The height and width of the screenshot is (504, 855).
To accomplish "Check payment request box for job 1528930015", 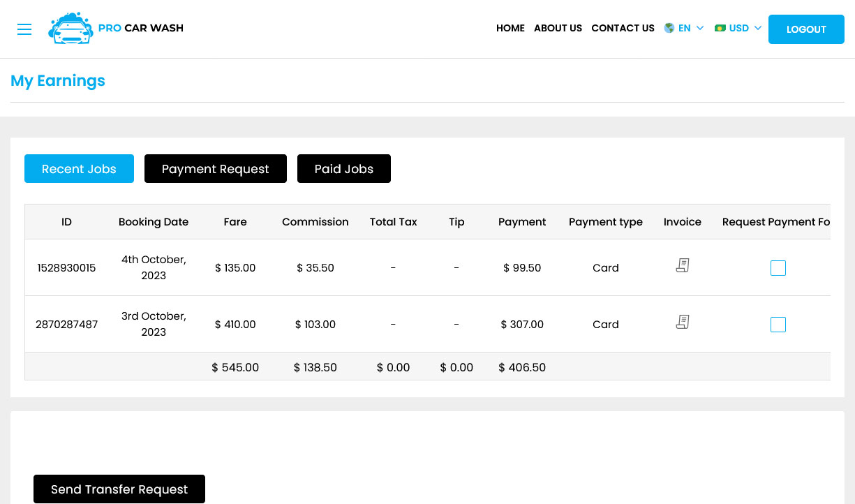I will (778, 268).
